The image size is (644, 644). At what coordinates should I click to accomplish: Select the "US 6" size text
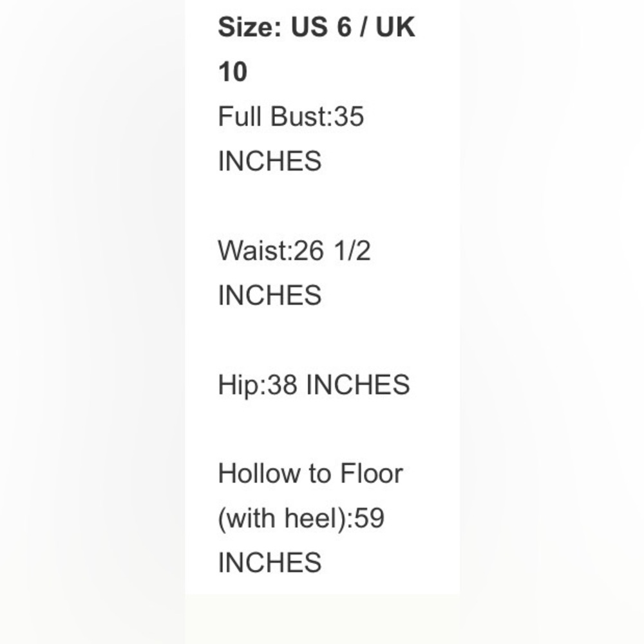tap(321, 27)
